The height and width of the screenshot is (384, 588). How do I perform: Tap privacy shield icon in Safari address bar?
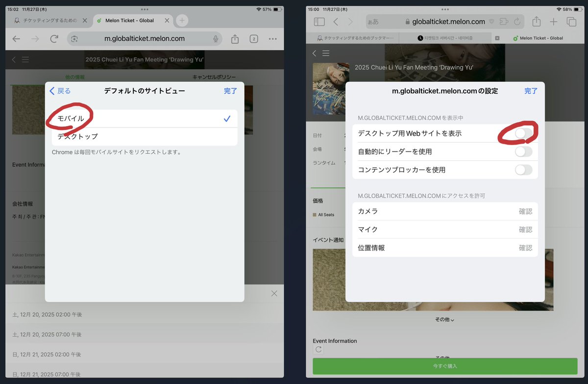click(492, 22)
